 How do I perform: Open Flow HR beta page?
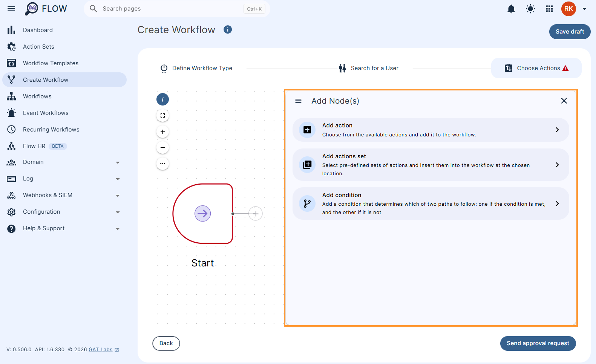(64, 146)
